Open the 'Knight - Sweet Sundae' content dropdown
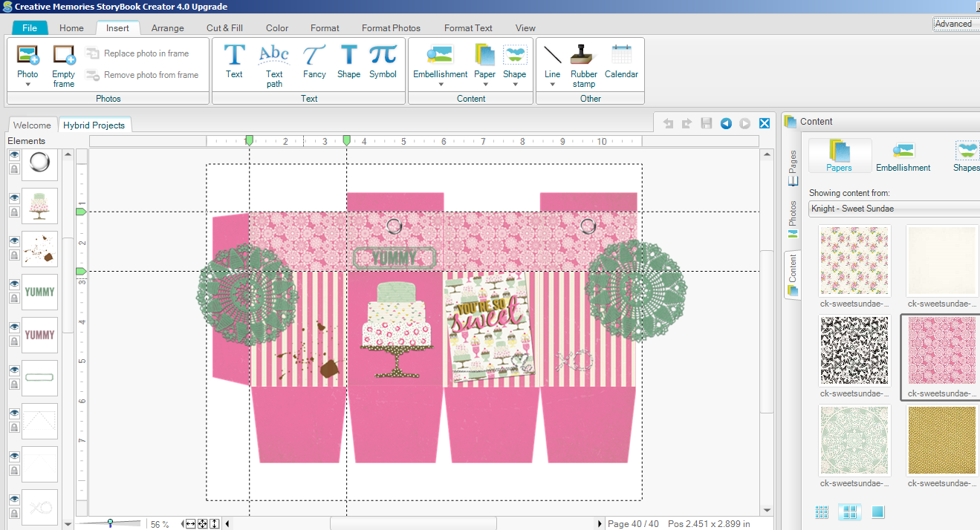 (x=894, y=209)
